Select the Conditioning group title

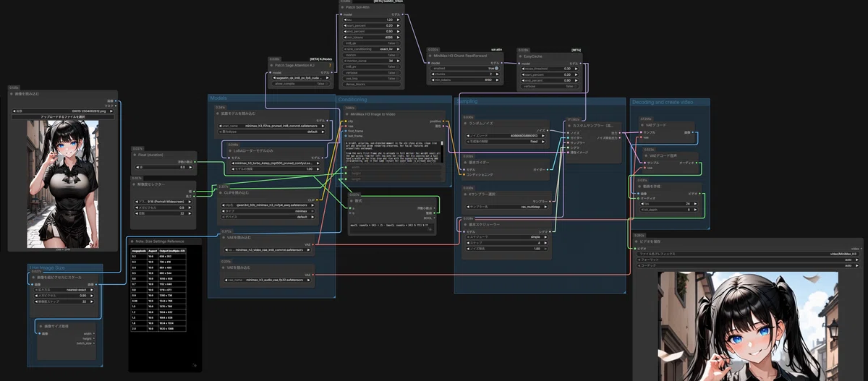(x=352, y=100)
